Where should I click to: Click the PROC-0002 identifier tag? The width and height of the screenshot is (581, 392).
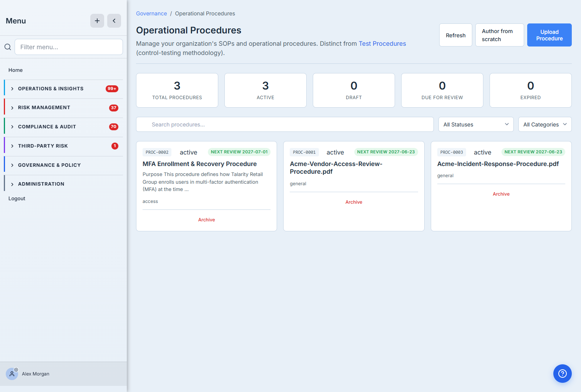tap(157, 152)
